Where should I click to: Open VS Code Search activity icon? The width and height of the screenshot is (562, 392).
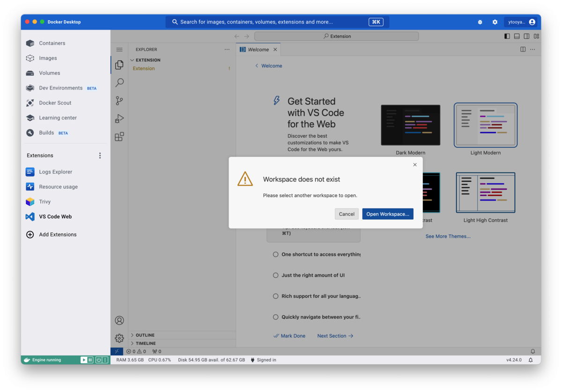[119, 83]
